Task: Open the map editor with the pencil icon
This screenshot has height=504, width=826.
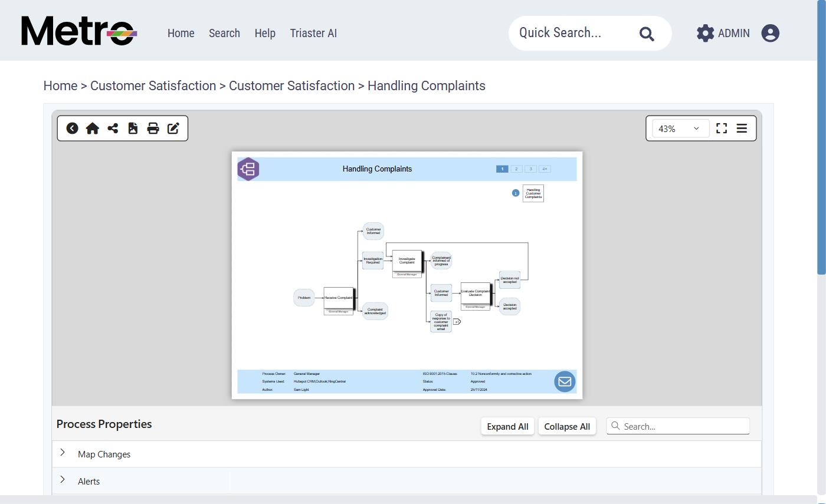Action: coord(173,129)
